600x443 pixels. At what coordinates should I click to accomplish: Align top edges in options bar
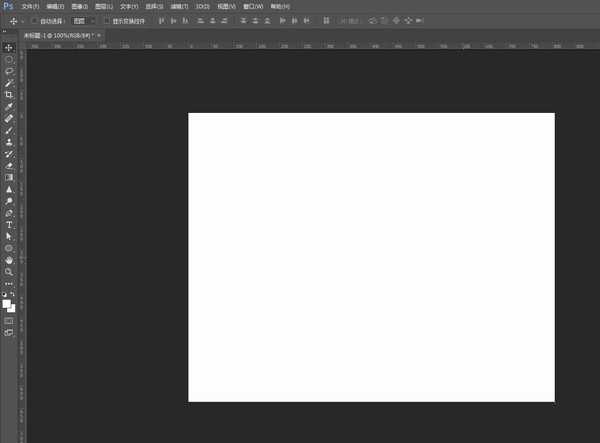(x=162, y=21)
